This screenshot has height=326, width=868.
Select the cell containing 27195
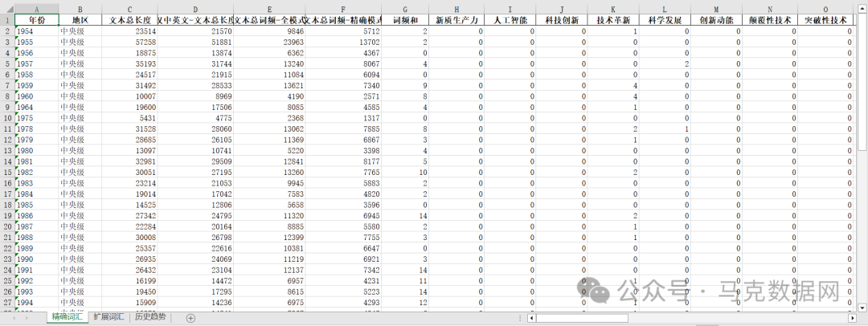(195, 172)
